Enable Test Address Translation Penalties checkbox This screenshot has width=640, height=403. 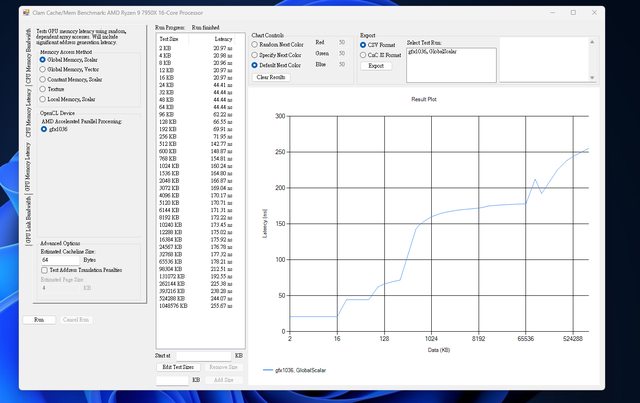43,270
